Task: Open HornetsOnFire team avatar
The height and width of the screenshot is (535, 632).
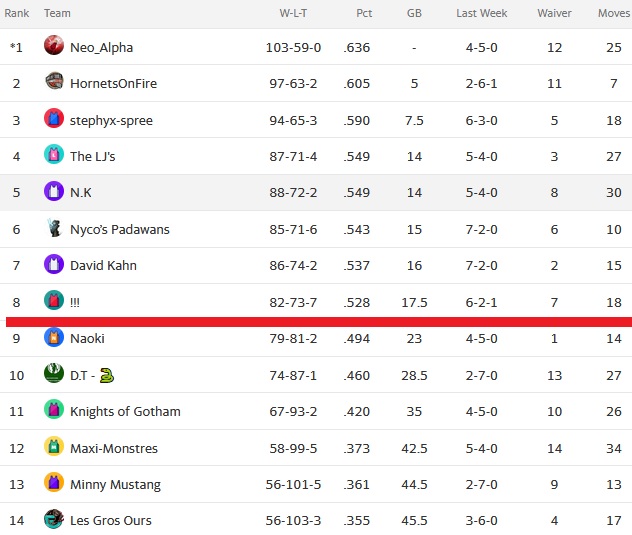Action: 54,81
